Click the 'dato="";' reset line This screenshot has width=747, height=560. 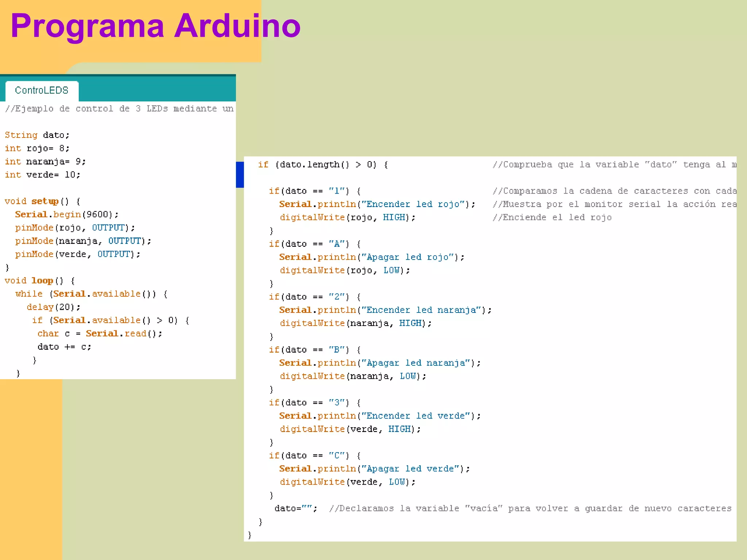coord(296,508)
